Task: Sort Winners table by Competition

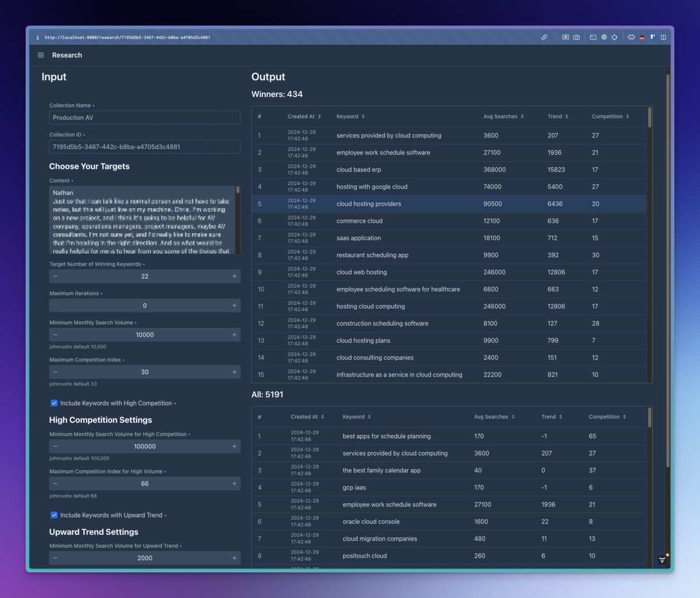Action: 610,117
